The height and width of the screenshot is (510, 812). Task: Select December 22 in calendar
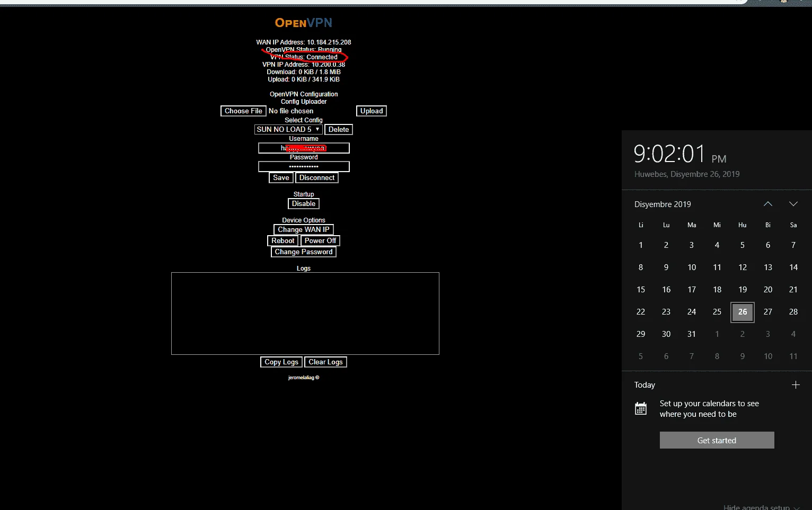coord(641,312)
